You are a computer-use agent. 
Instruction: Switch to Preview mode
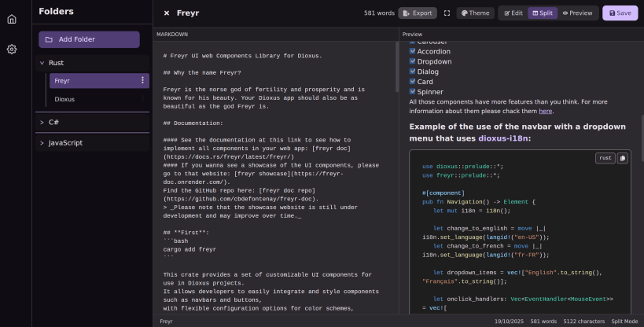click(577, 13)
